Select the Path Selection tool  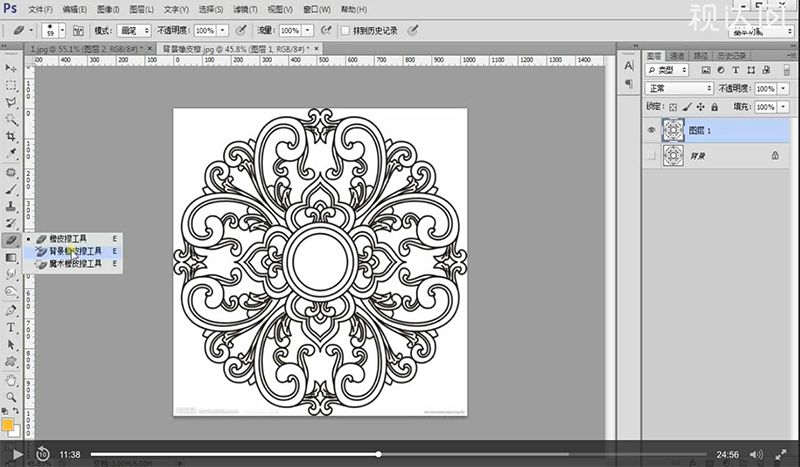11,345
